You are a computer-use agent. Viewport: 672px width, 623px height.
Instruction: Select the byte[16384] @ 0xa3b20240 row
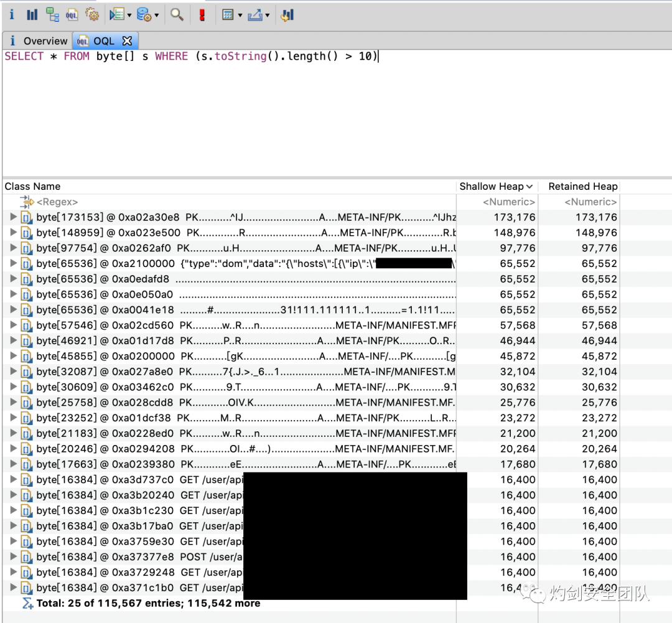311,495
